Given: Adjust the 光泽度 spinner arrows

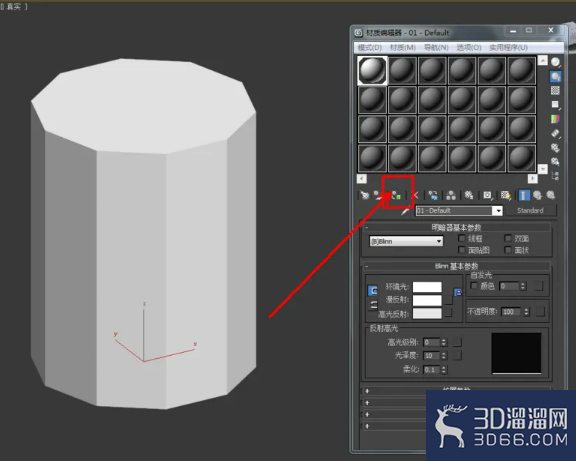Looking at the screenshot, I should point(444,356).
